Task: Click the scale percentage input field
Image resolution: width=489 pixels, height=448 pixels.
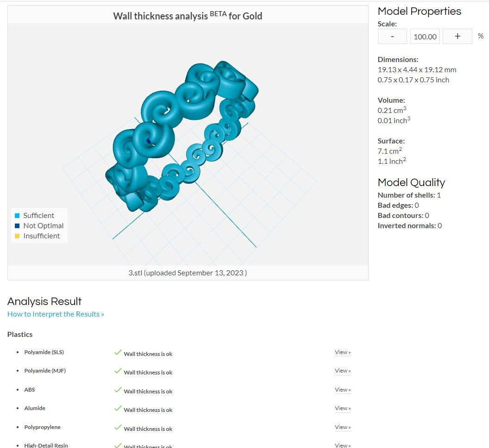Action: click(x=425, y=37)
